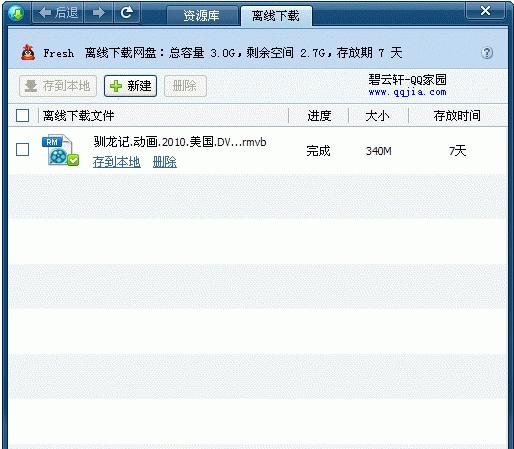Click the 存到本地 toolbar button

point(58,86)
